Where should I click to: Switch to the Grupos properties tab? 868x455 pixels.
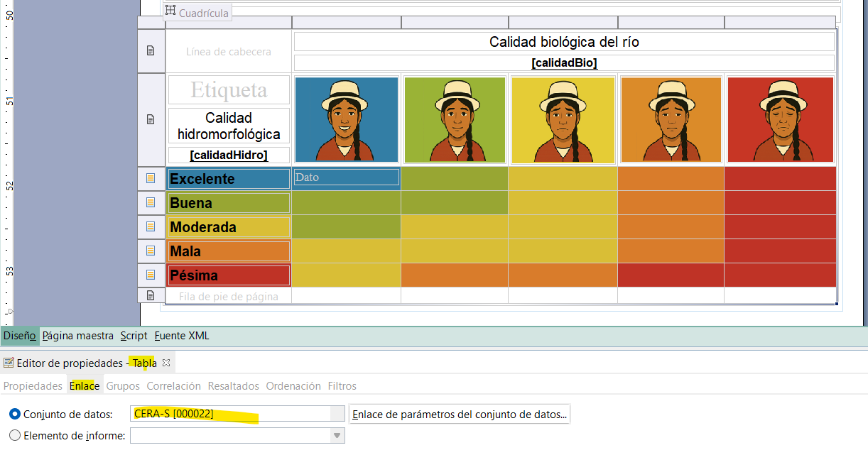(x=123, y=386)
